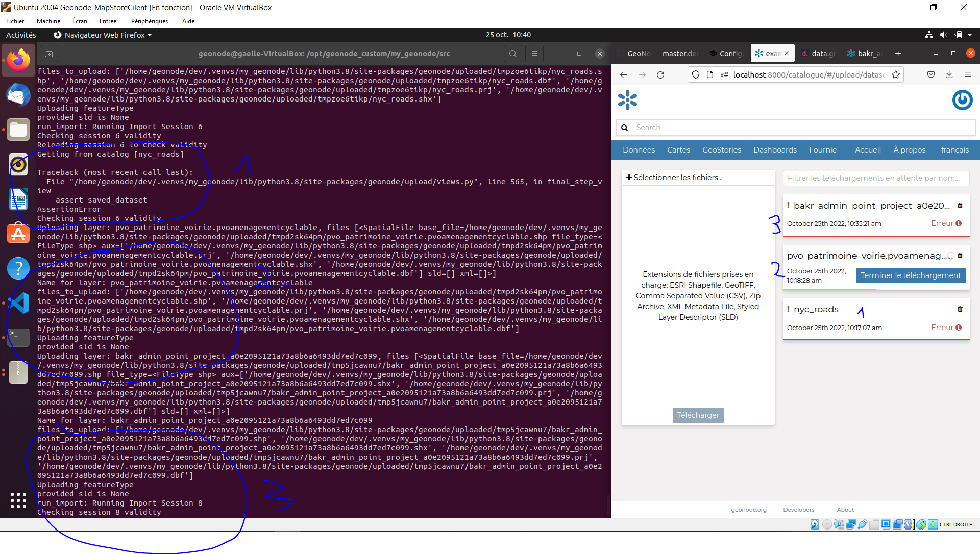Viewport: 980px width, 554px height.
Task: Open the Dashboards menu
Action: pyautogui.click(x=775, y=150)
